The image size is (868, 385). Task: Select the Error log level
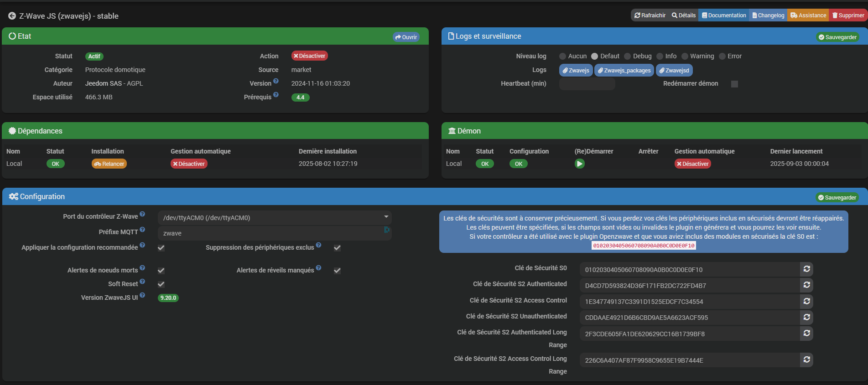(x=722, y=56)
